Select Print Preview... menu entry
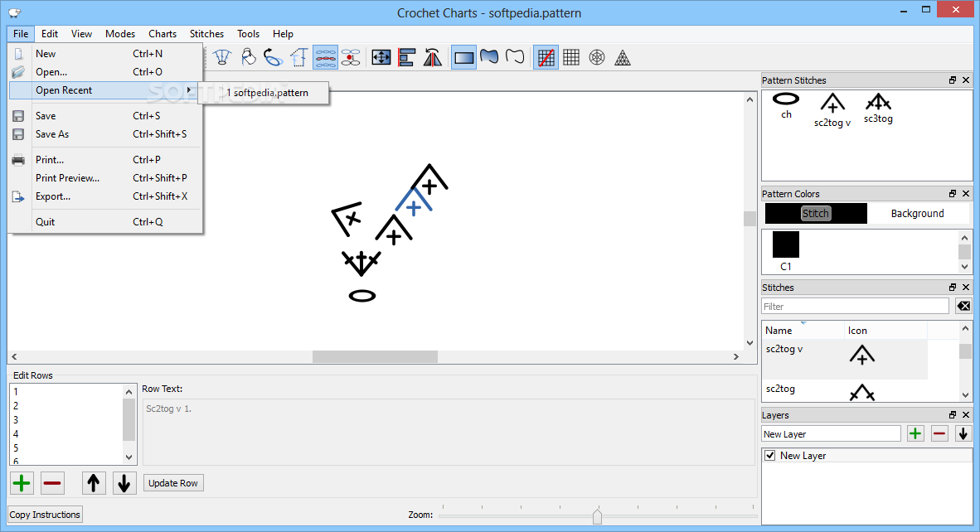The height and width of the screenshot is (532, 980). pyautogui.click(x=105, y=178)
